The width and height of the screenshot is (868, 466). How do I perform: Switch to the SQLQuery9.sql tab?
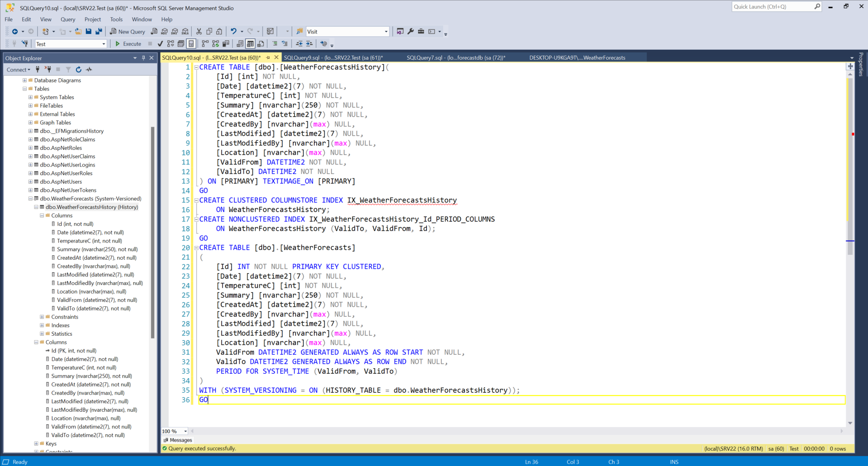point(334,58)
